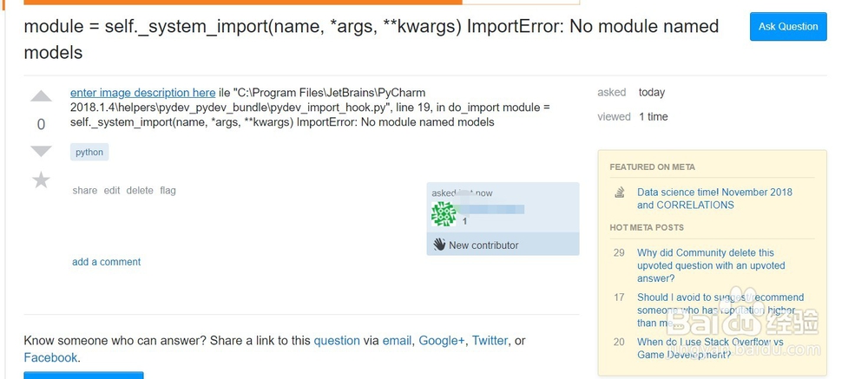Flag the question
The width and height of the screenshot is (868, 379).
168,190
